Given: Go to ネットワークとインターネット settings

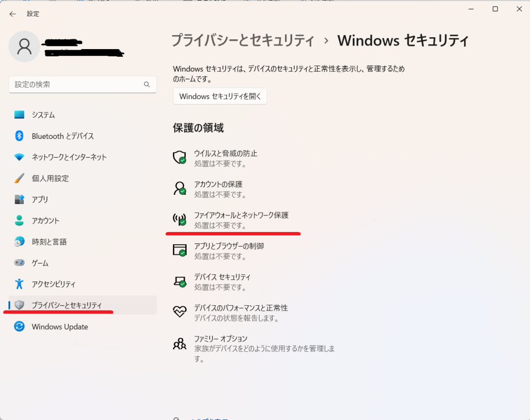Looking at the screenshot, I should tap(83, 157).
